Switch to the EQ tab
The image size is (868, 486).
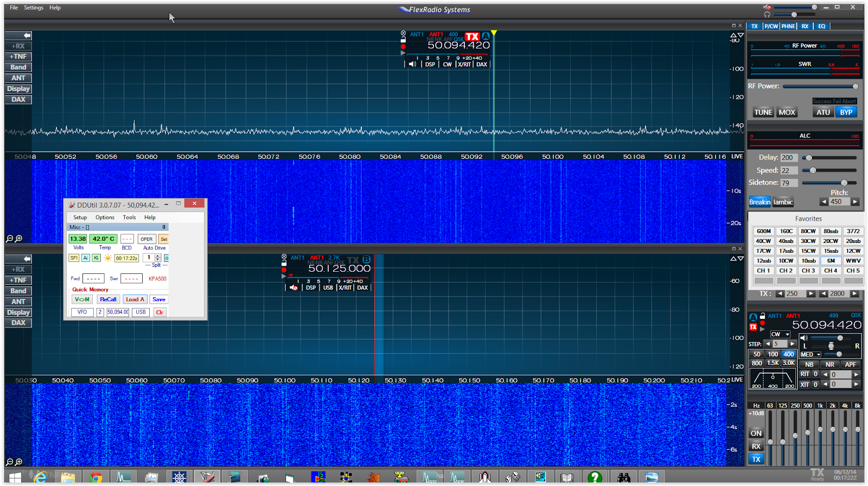point(822,26)
